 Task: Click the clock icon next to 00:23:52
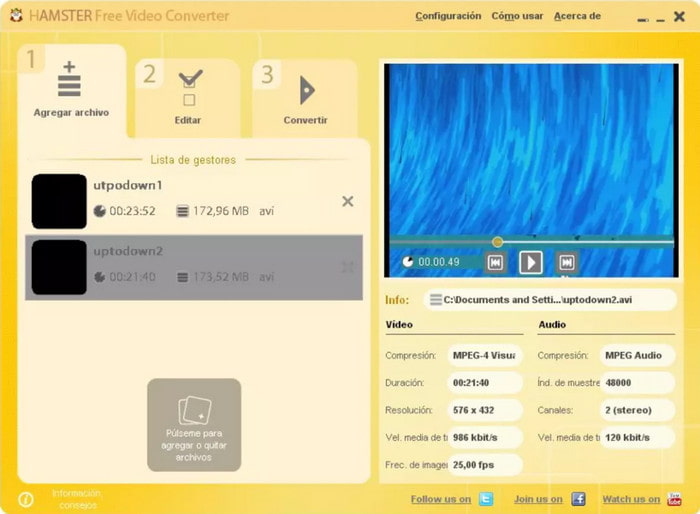coord(100,211)
